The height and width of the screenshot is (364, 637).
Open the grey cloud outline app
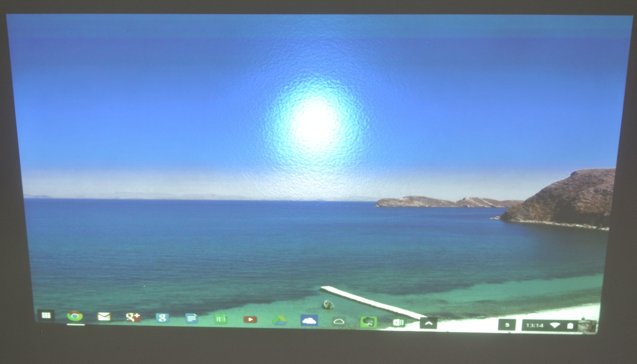point(339,322)
